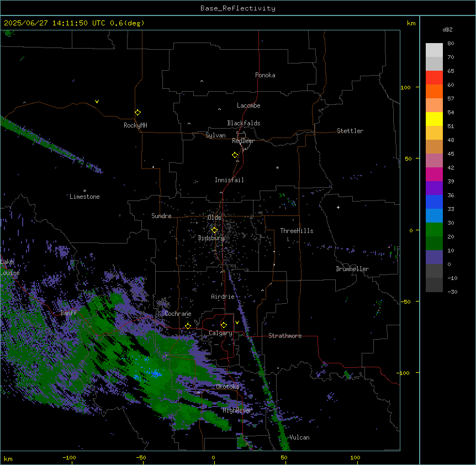Click the Banff label on the map
Screen dimensions: 476x465
[x=68, y=313]
